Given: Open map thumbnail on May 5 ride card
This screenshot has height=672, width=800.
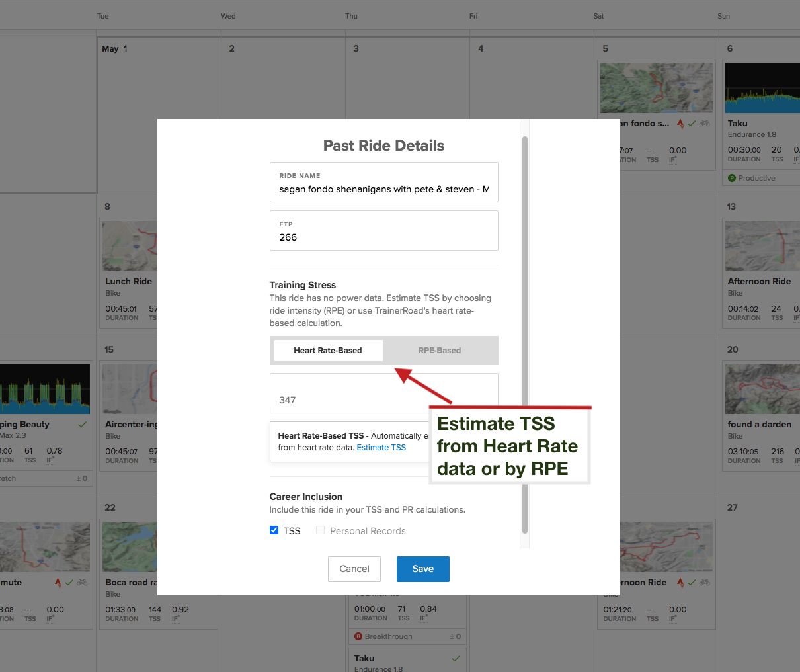Looking at the screenshot, I should click(x=657, y=88).
